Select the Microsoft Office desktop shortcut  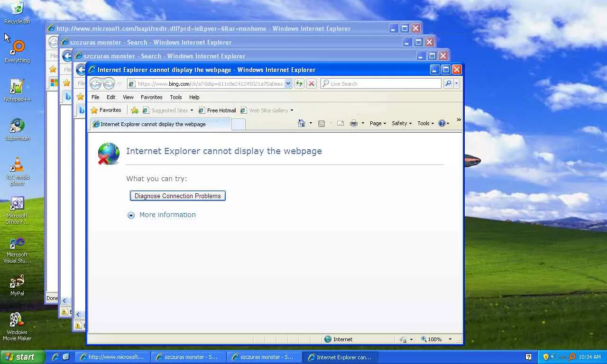[17, 210]
